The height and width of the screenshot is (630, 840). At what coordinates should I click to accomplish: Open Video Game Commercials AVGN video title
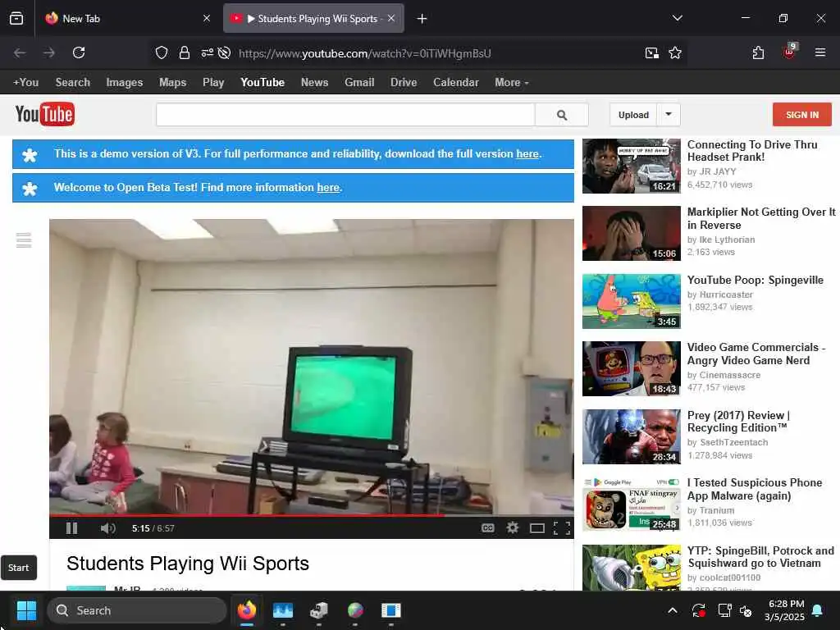click(x=756, y=354)
